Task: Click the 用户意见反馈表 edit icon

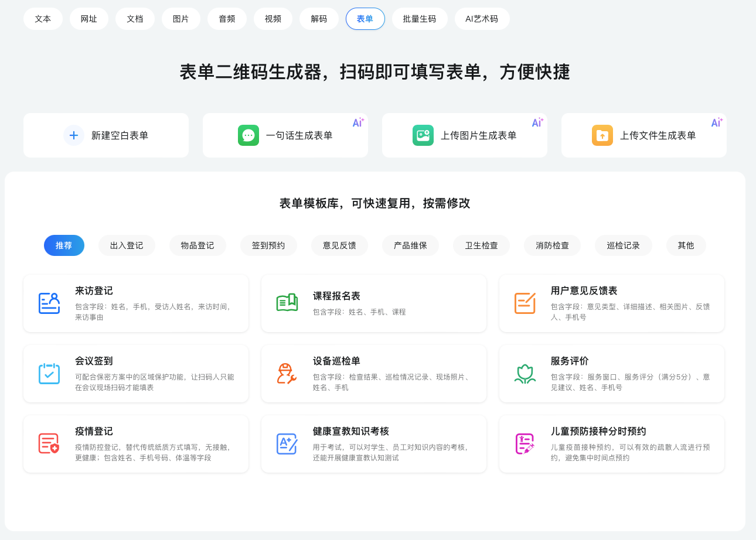Action: [525, 303]
